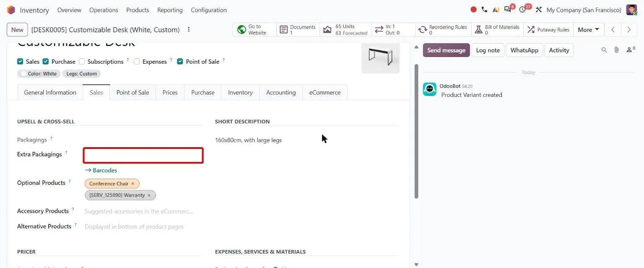Open the Inventory app home icon
The image size is (644, 268).
click(11, 10)
